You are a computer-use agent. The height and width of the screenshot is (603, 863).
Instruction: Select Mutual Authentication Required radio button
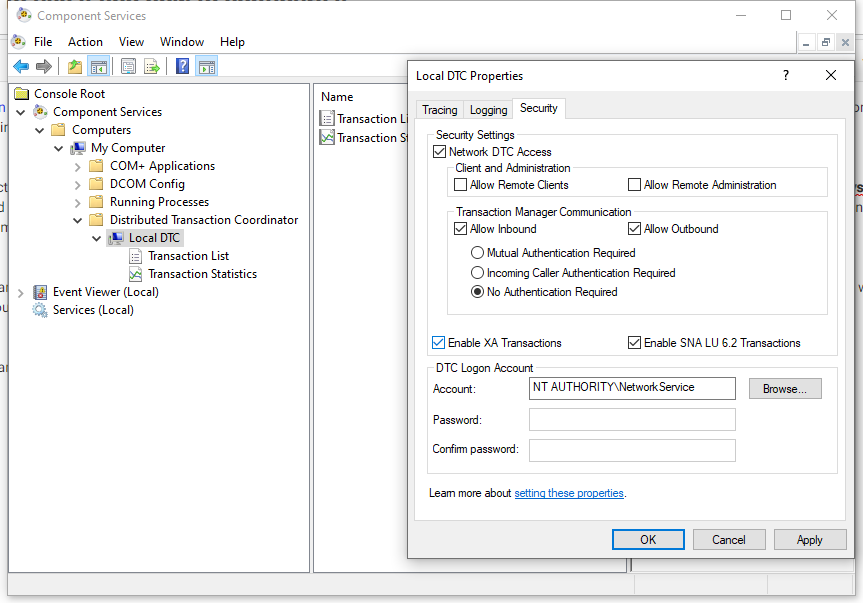point(477,253)
